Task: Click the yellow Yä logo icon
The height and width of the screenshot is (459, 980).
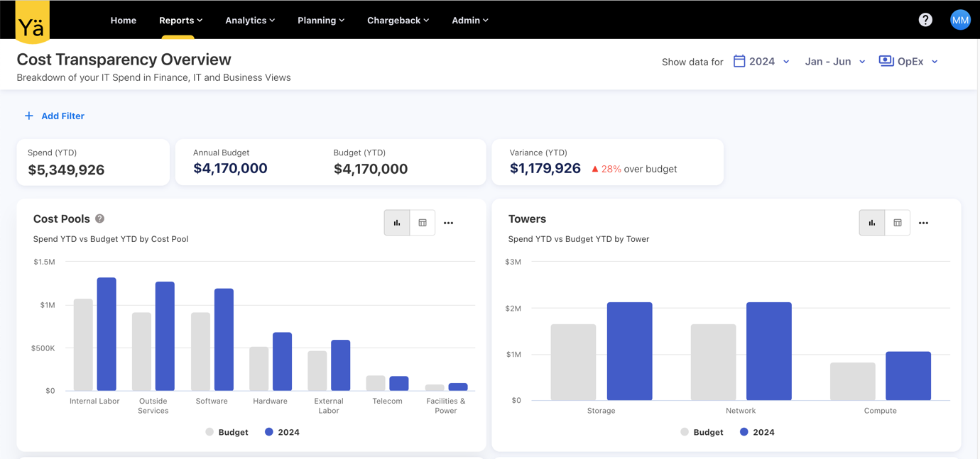Action: [x=32, y=22]
